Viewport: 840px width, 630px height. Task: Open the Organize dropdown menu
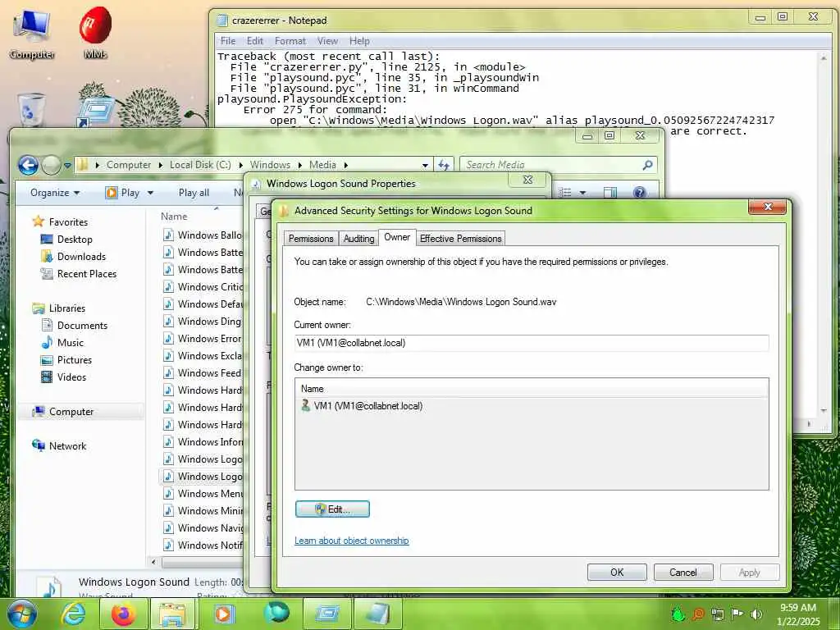tap(55, 193)
